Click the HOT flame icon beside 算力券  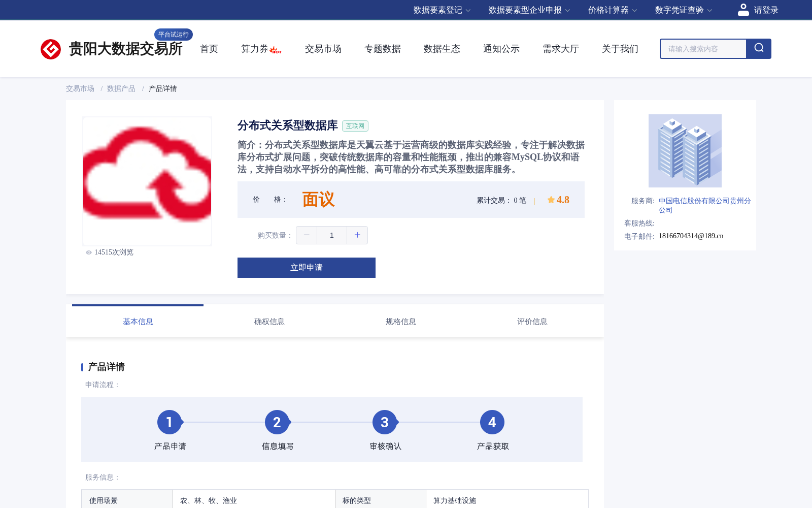pos(276,50)
